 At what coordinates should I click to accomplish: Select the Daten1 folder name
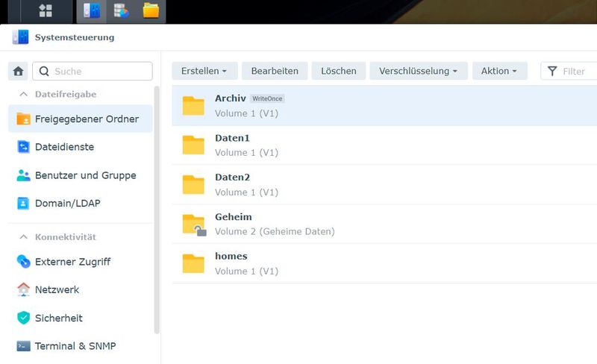tap(232, 138)
